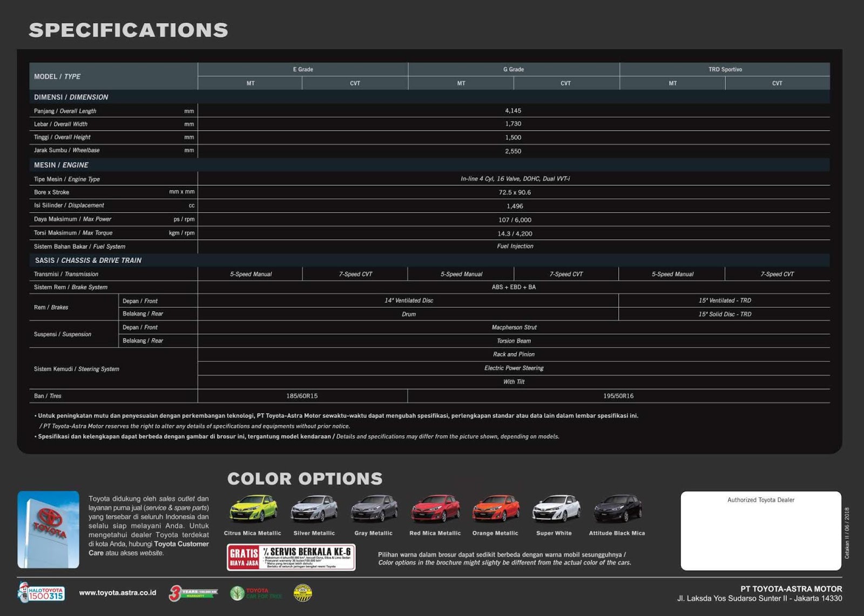The height and width of the screenshot is (616, 864).
Task: Click the Jl. Laksda Yos Sudarso address line
Action: [x=760, y=598]
